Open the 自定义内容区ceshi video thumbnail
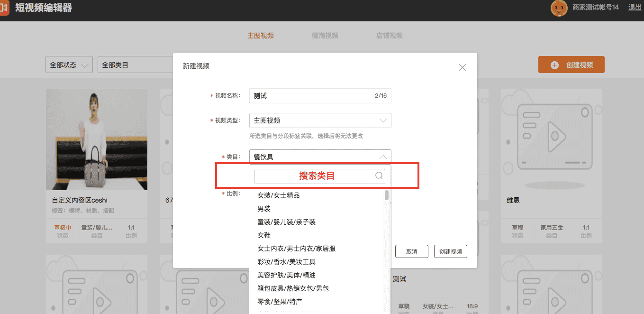644x314 pixels. coord(96,139)
